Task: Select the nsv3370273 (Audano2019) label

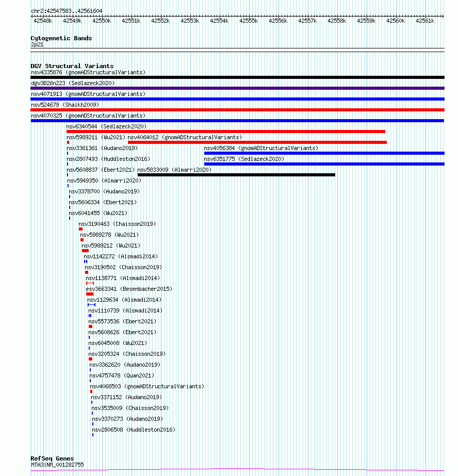Action: click(x=127, y=419)
